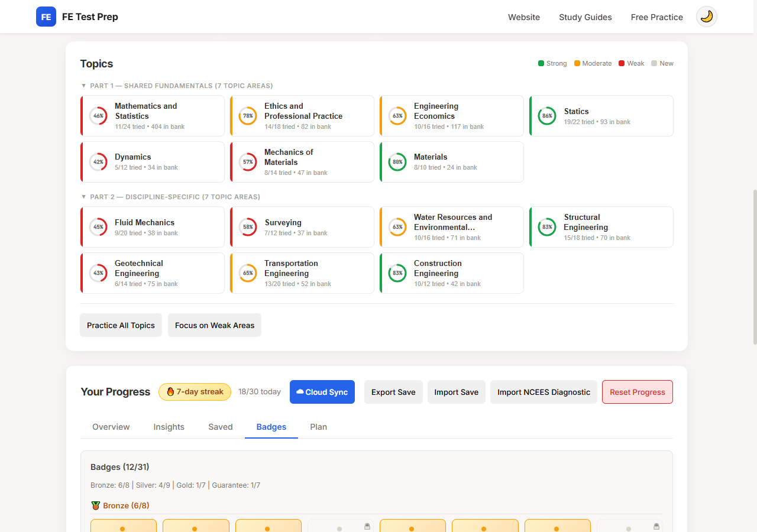Click the 42% progress ring for Dynamics
The height and width of the screenshot is (532, 757).
point(98,162)
